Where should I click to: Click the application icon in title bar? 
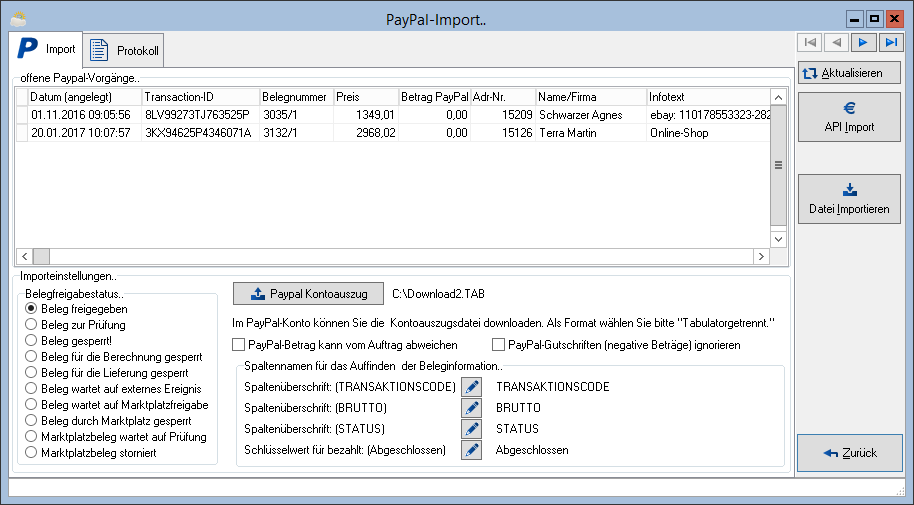tap(18, 19)
